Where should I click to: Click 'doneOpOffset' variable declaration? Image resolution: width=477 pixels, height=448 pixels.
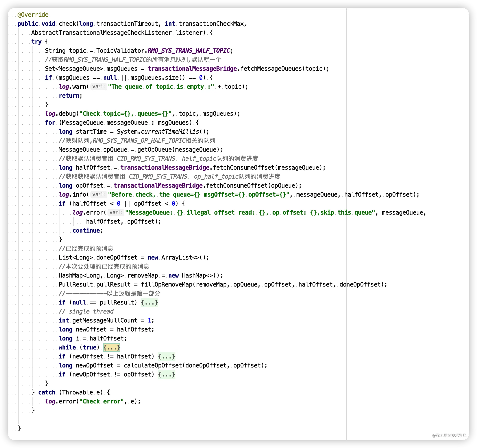tap(117, 257)
